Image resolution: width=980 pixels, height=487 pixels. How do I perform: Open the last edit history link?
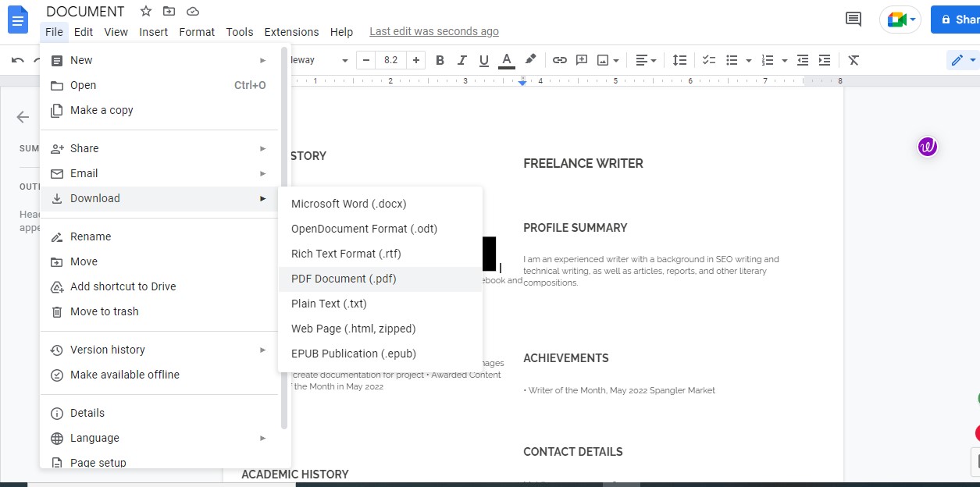tap(434, 31)
